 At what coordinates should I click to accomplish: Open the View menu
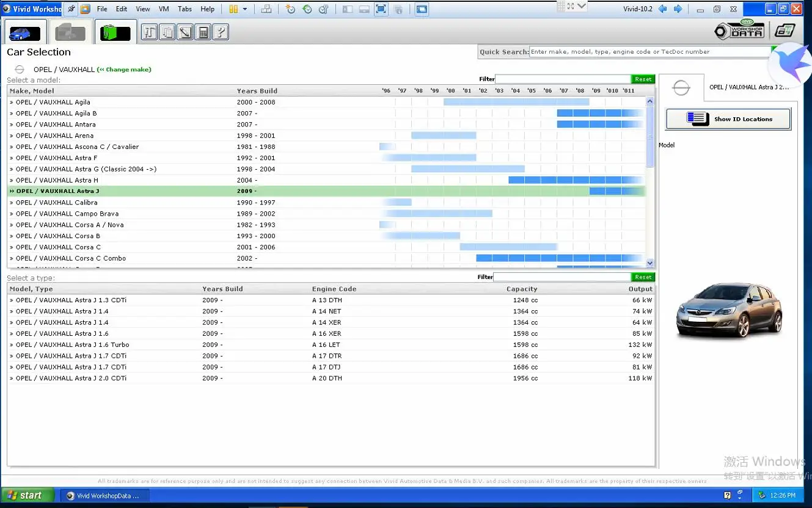point(143,9)
